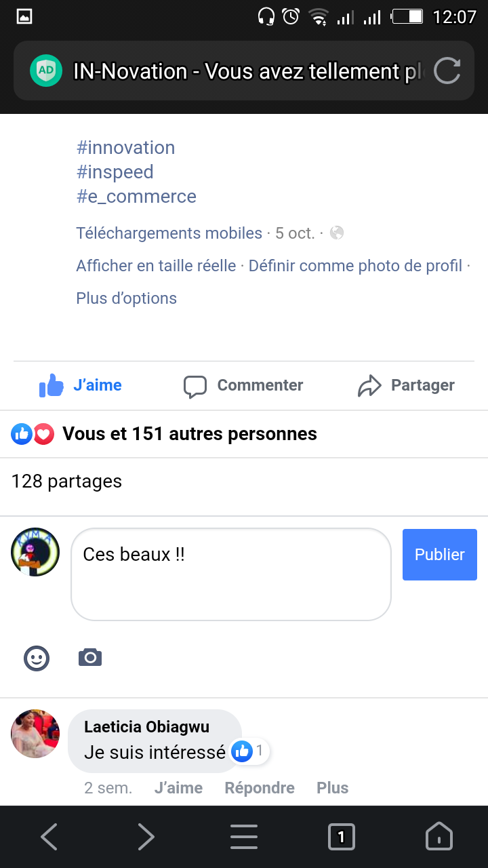
Task: Open the browser tabs counter
Action: (x=341, y=837)
